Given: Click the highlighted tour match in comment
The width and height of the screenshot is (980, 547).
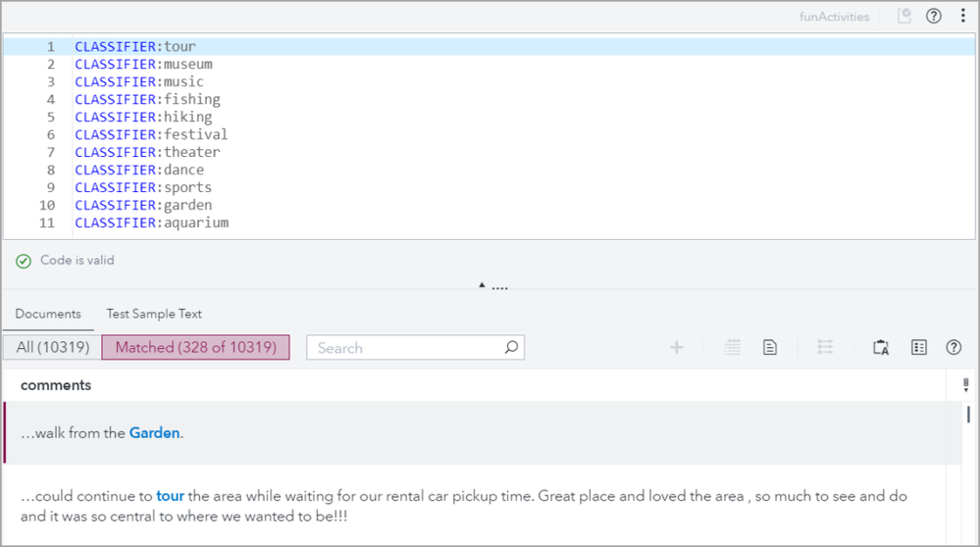Looking at the screenshot, I should (x=170, y=496).
